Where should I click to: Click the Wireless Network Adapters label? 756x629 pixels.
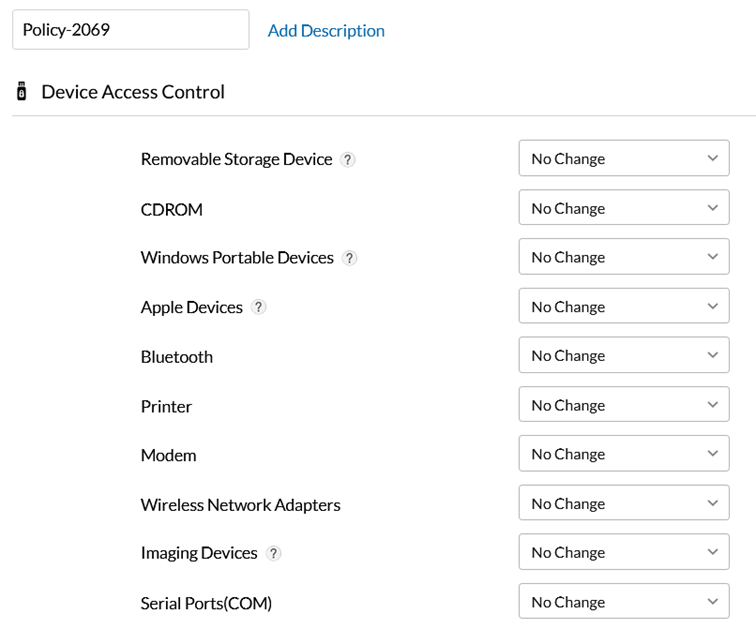(240, 505)
